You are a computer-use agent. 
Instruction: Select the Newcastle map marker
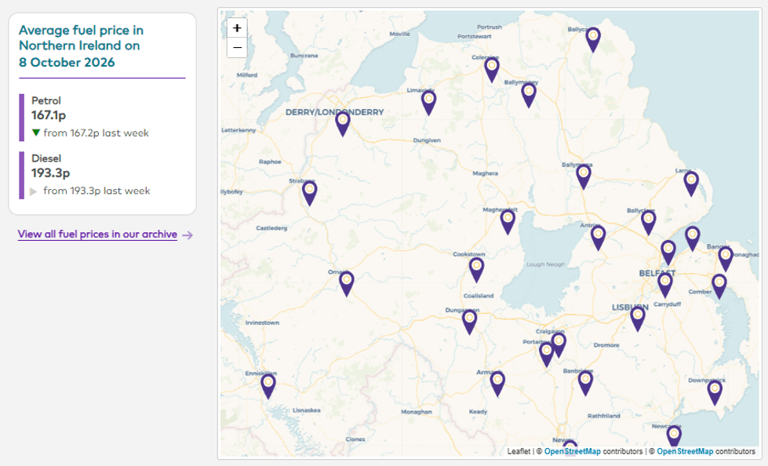coord(674,436)
